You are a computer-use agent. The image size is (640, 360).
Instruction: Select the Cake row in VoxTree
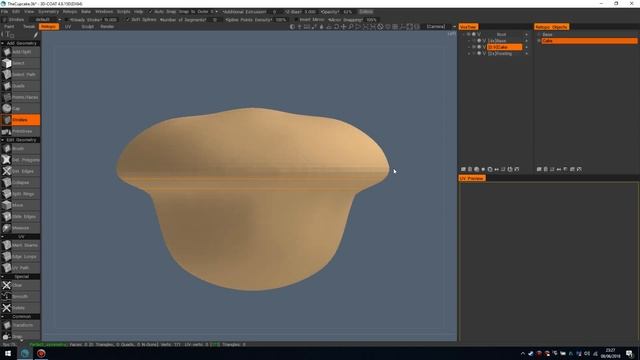click(504, 47)
